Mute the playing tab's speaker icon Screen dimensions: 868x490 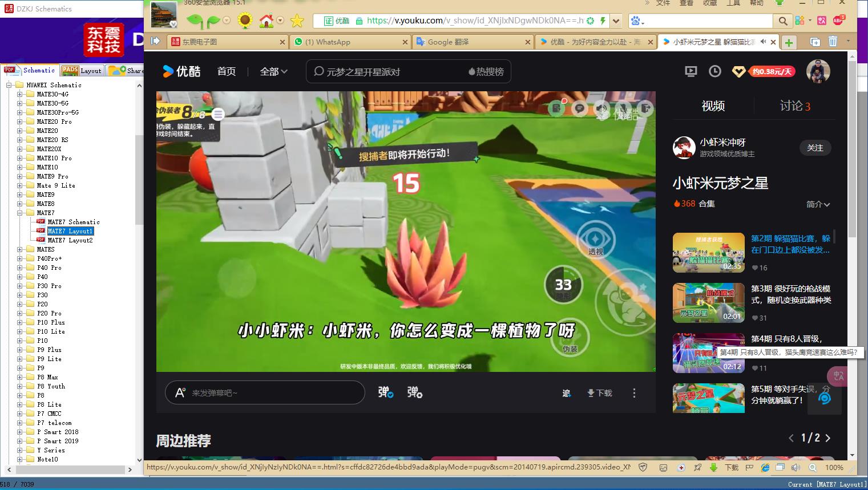[x=763, y=42]
